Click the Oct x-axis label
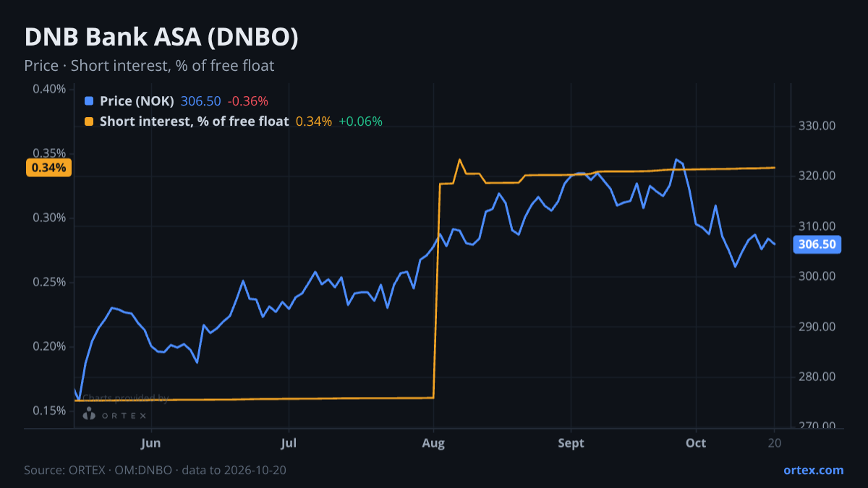This screenshot has width=868, height=488. (x=696, y=442)
